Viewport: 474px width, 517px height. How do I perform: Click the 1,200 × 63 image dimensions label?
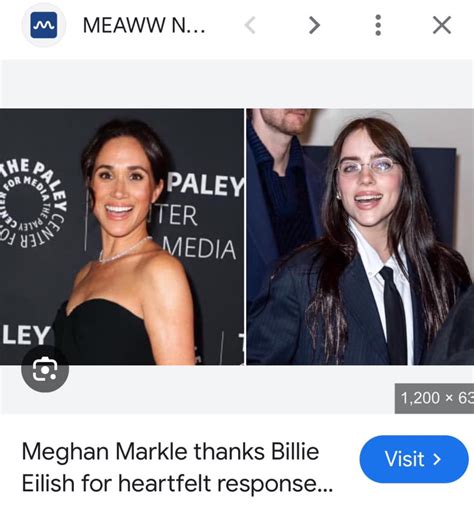(434, 398)
